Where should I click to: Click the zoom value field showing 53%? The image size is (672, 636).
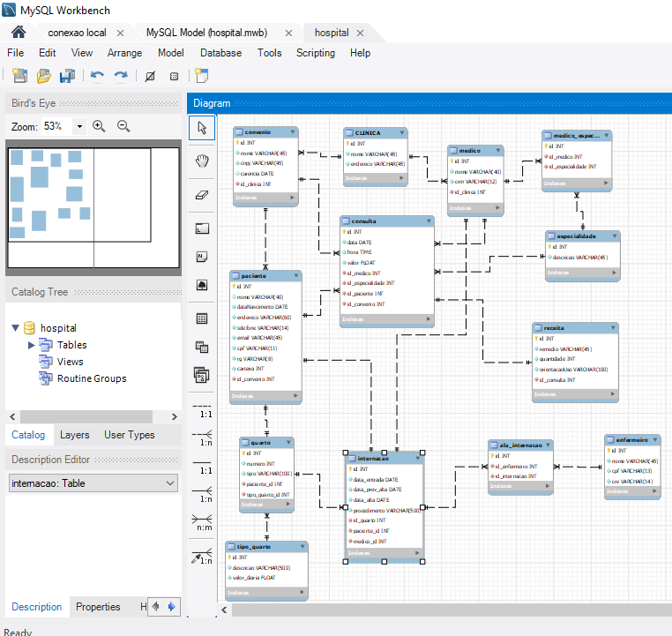click(x=57, y=126)
